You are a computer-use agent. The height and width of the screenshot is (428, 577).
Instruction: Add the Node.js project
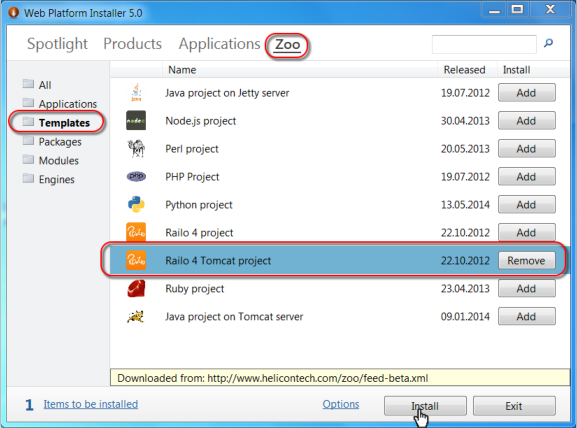pyautogui.click(x=527, y=121)
